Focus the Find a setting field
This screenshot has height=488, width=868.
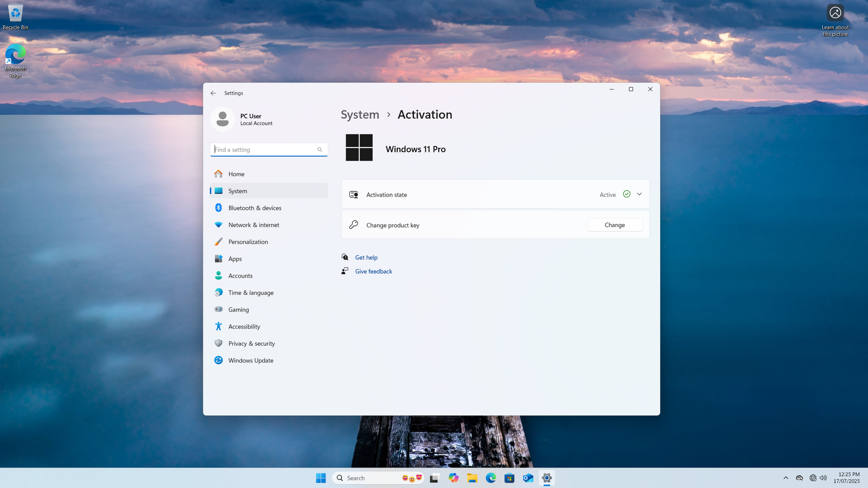269,150
